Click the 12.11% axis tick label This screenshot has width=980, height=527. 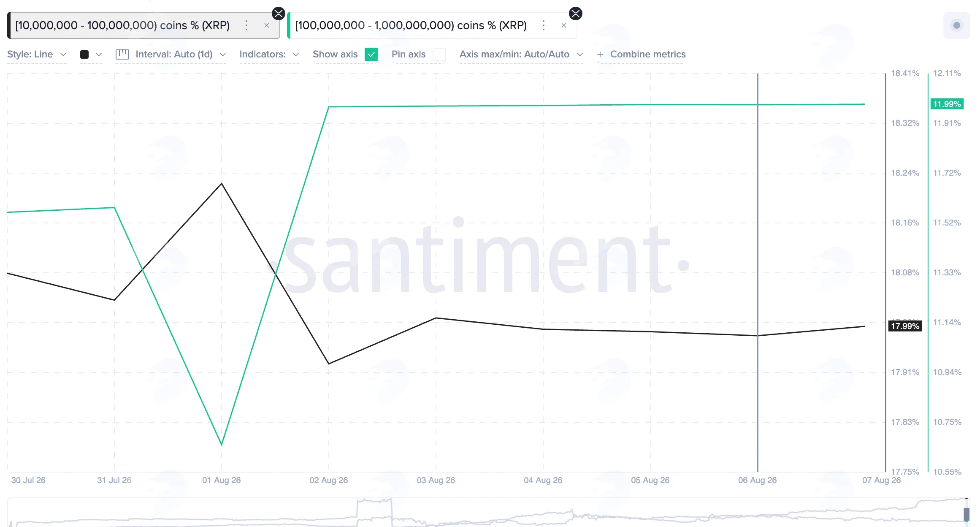click(947, 73)
